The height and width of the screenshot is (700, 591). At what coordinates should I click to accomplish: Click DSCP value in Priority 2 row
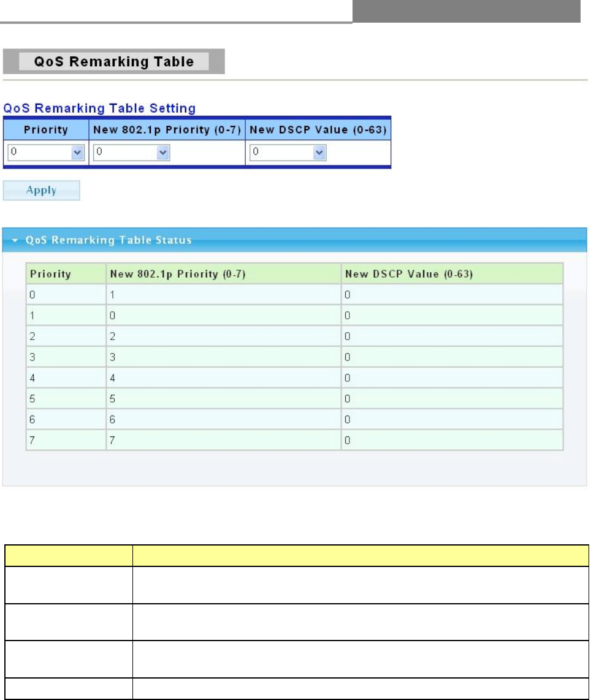(x=452, y=336)
